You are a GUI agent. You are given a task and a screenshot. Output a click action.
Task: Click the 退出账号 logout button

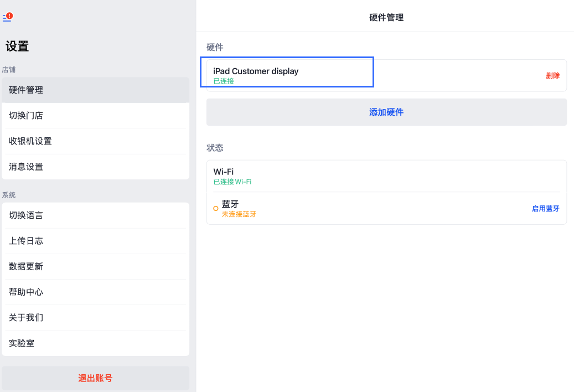point(96,378)
